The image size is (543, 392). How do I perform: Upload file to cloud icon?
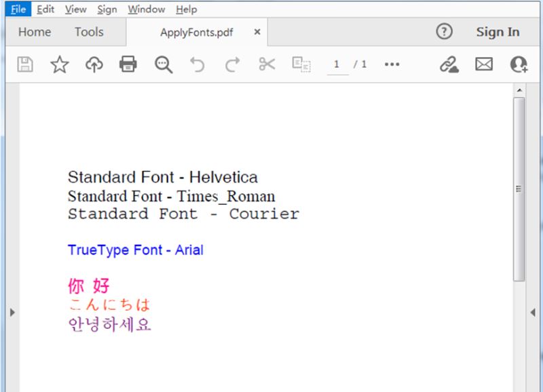pyautogui.click(x=94, y=64)
